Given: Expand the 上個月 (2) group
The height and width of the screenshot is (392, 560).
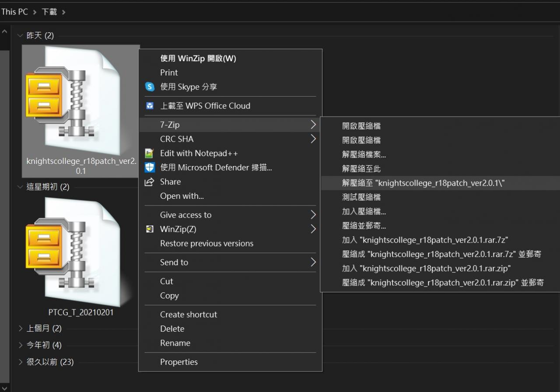Looking at the screenshot, I should click(x=21, y=328).
